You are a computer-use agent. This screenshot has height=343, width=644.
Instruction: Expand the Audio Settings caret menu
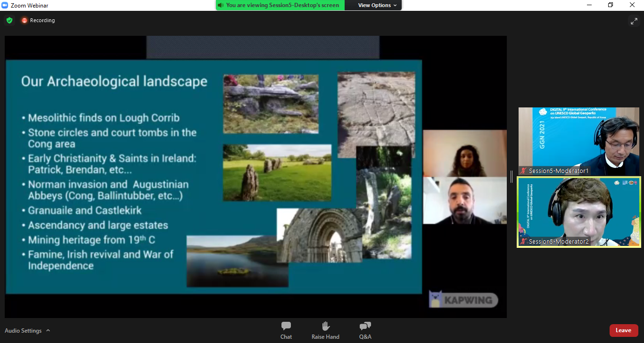(48, 331)
